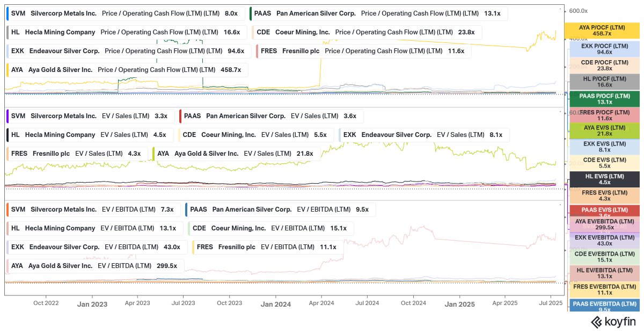This screenshot has height=333, width=644.
Task: Click the Apr 2025 date on time axis
Action: 504,303
